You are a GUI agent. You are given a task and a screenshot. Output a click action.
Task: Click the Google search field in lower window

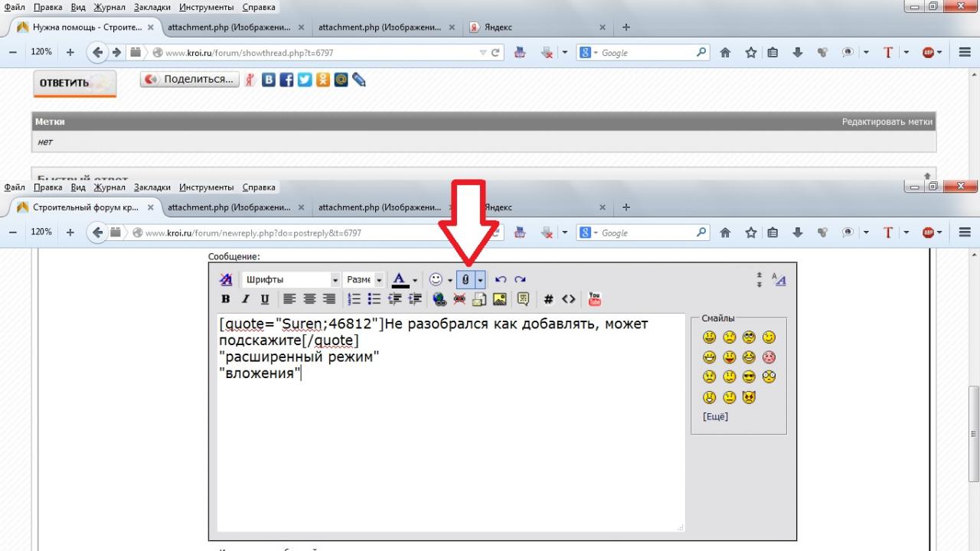point(647,233)
